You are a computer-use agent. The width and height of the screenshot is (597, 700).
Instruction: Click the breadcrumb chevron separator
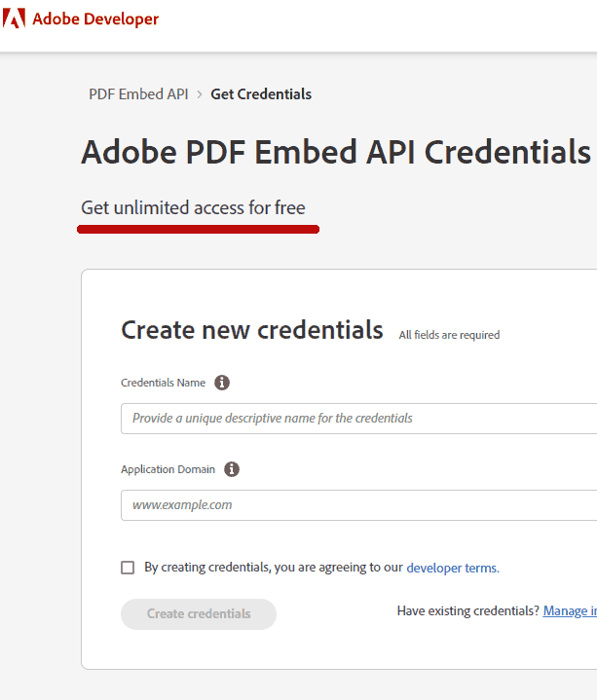[200, 94]
